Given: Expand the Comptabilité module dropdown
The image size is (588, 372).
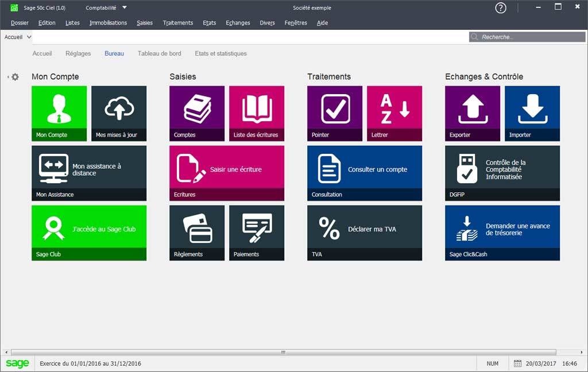Looking at the screenshot, I should [125, 8].
